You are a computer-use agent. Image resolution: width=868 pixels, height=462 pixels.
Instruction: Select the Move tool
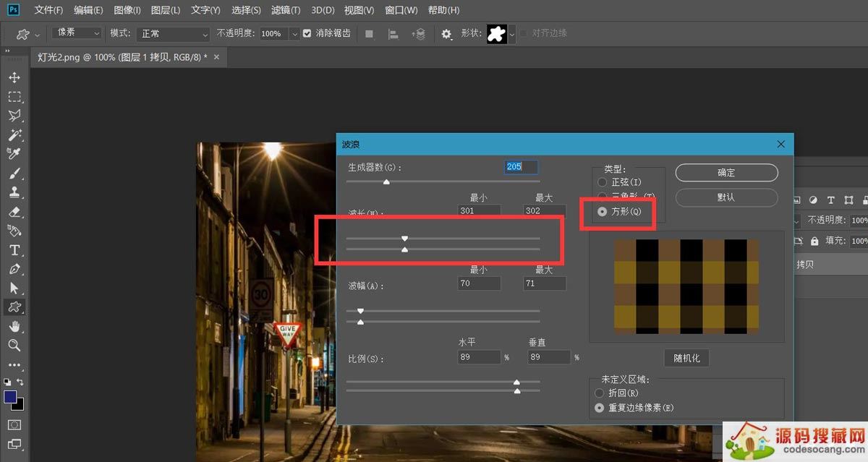[14, 77]
